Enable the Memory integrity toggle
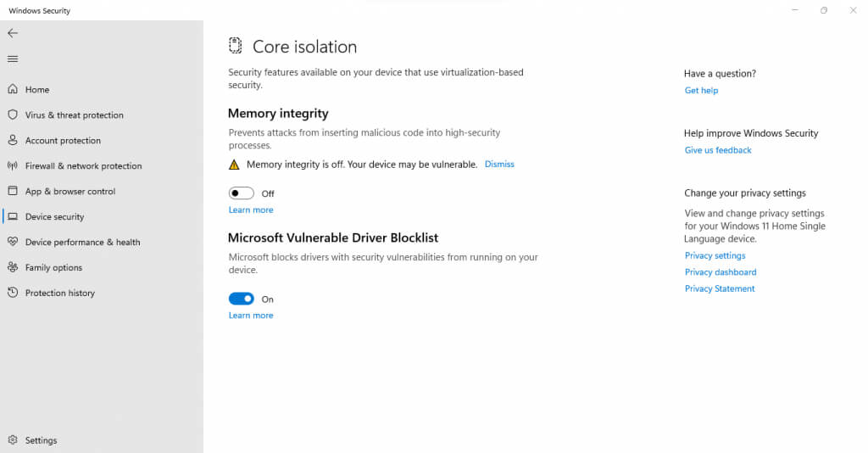 [242, 193]
